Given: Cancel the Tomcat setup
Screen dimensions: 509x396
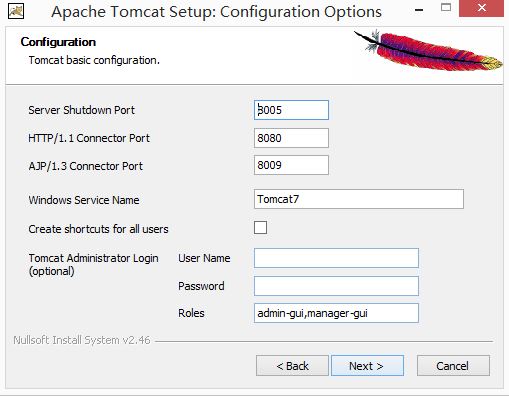Looking at the screenshot, I should [453, 366].
